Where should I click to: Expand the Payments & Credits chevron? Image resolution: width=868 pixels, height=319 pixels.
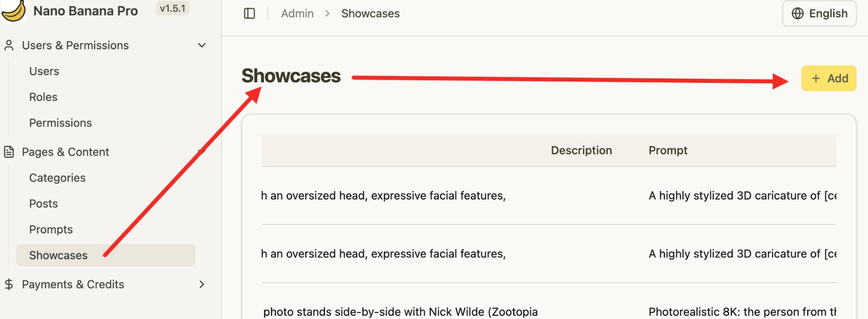pyautogui.click(x=202, y=284)
